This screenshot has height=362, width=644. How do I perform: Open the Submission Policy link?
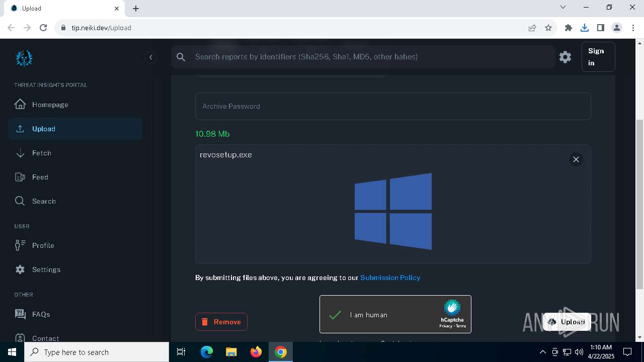click(390, 278)
